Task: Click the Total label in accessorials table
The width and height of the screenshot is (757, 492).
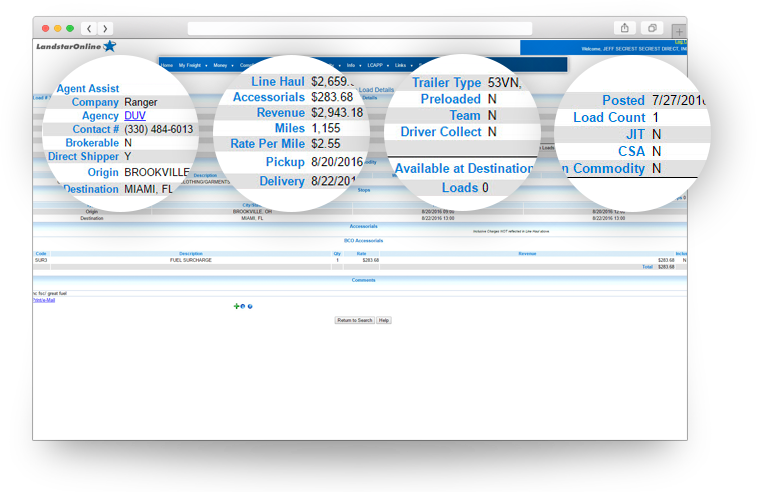Action: [647, 267]
